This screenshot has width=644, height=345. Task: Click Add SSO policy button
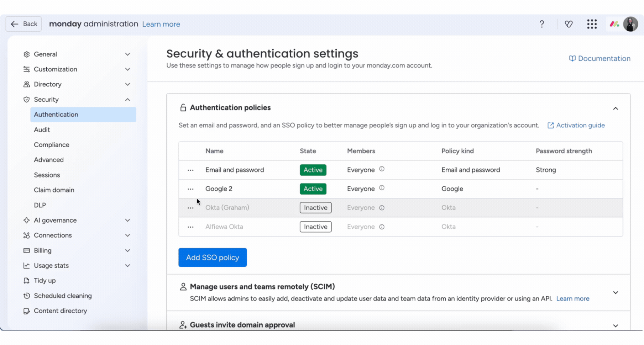[x=213, y=258]
